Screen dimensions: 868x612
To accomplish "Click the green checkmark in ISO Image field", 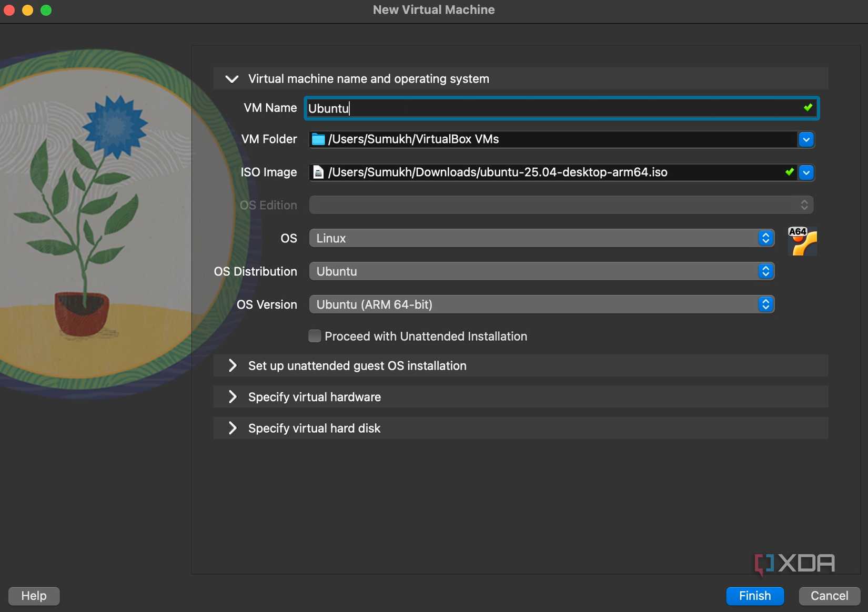I will click(790, 172).
